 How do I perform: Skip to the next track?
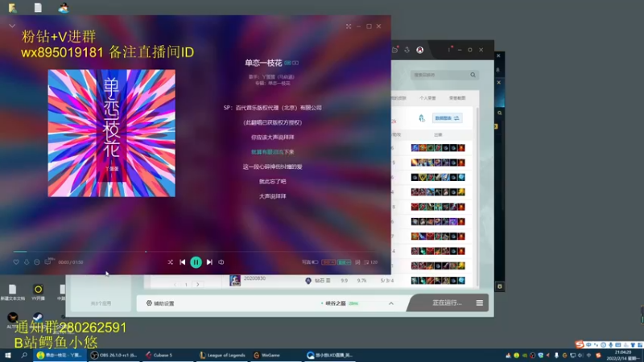209,262
